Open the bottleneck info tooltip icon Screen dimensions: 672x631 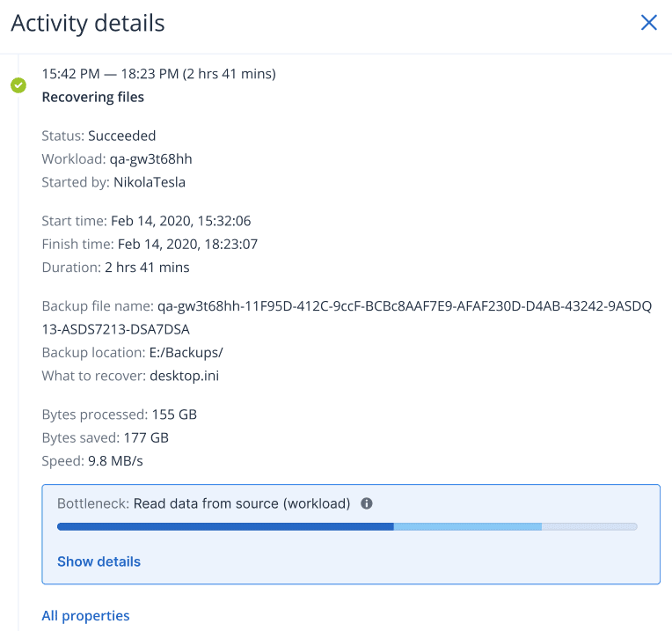pos(367,503)
